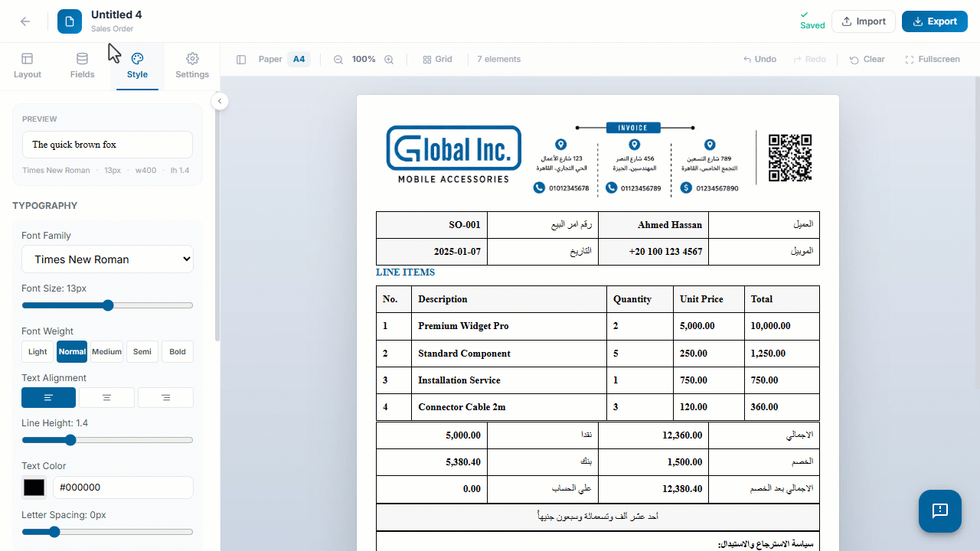The width and height of the screenshot is (980, 551).
Task: Switch to the Fields tab
Action: (82, 67)
